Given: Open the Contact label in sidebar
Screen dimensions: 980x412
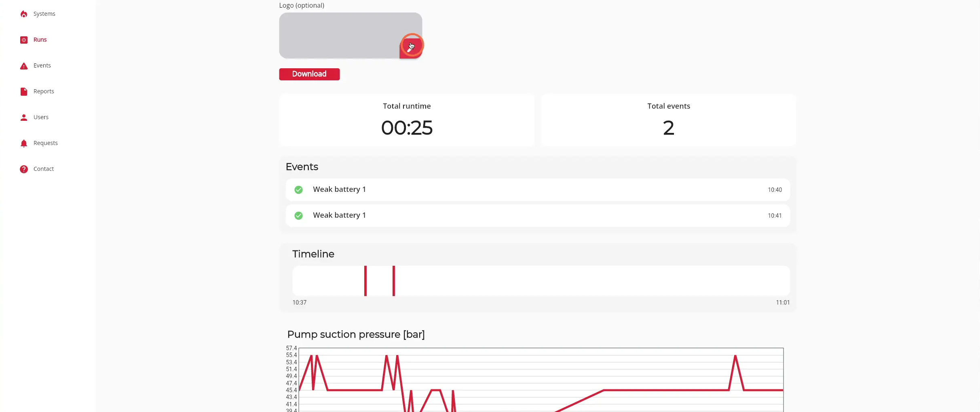Looking at the screenshot, I should click(44, 169).
